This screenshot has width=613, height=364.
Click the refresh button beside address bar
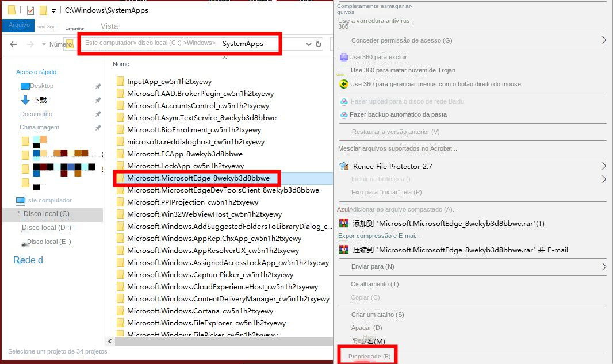319,44
